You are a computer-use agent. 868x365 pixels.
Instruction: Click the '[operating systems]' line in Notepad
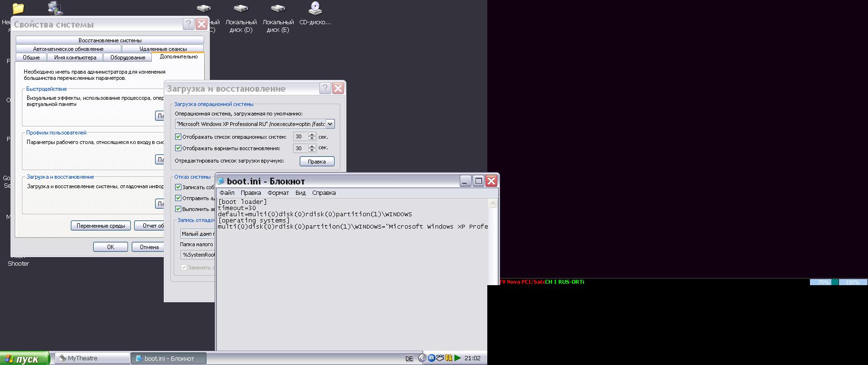pos(254,221)
